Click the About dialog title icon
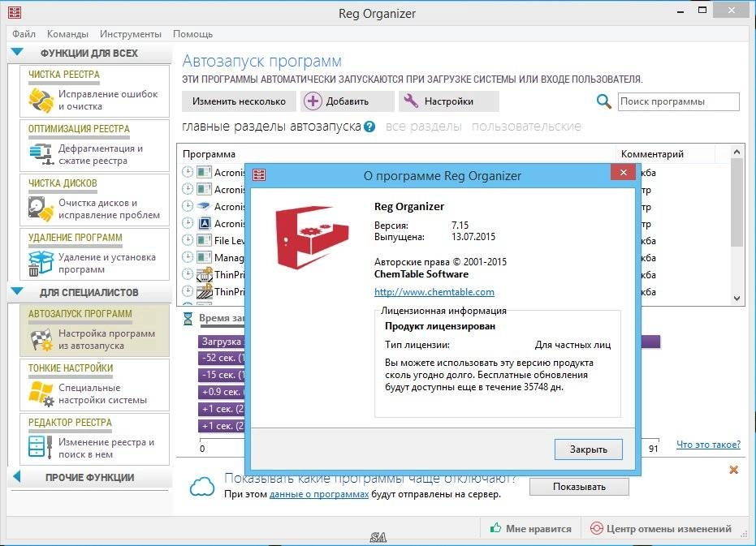756x546 pixels. click(259, 174)
